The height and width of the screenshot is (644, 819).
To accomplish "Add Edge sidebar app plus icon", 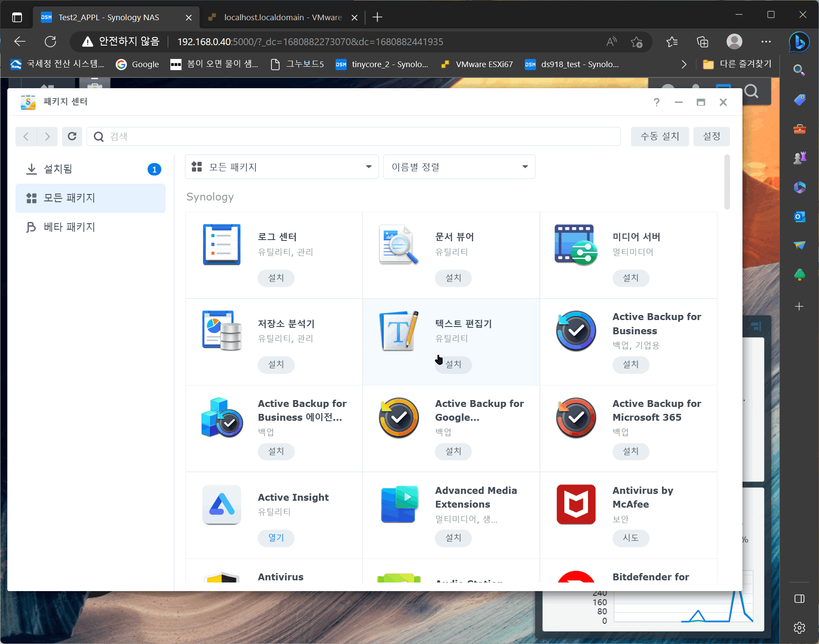I will [x=800, y=306].
